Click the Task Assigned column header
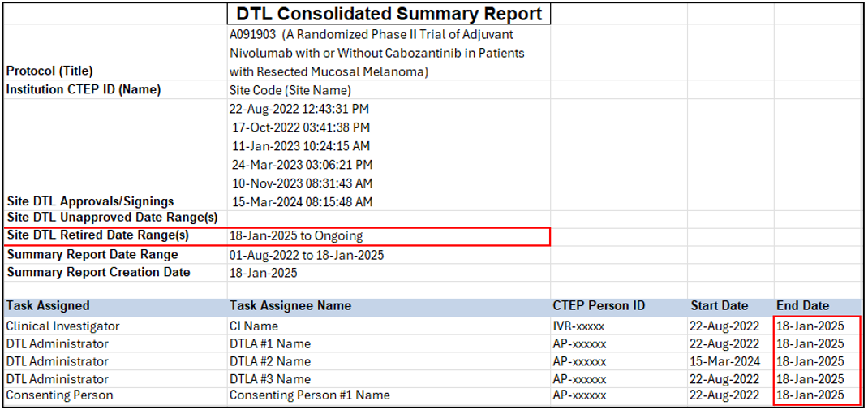The image size is (868, 410). click(x=48, y=306)
